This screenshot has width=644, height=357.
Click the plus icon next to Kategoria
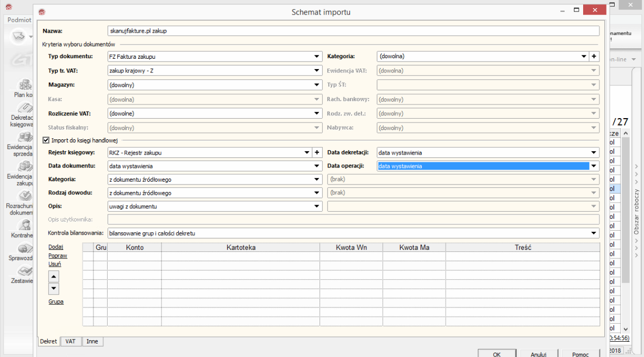(x=594, y=56)
